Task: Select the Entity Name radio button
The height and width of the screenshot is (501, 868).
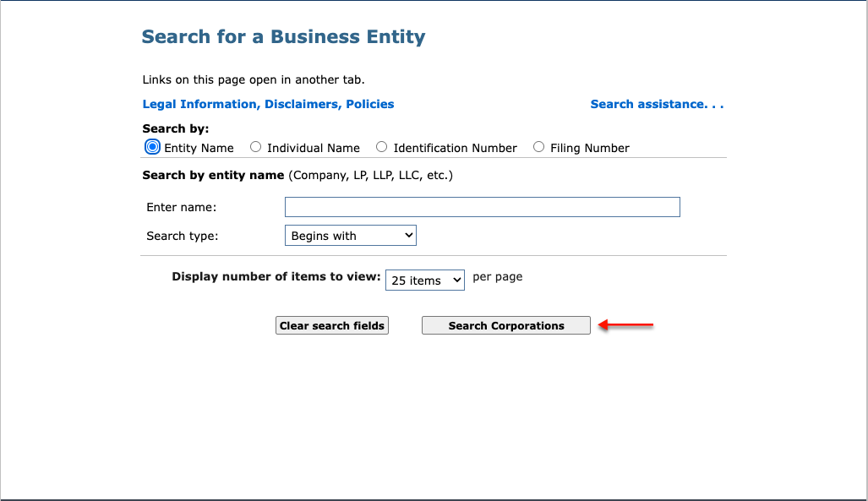Action: coord(152,147)
